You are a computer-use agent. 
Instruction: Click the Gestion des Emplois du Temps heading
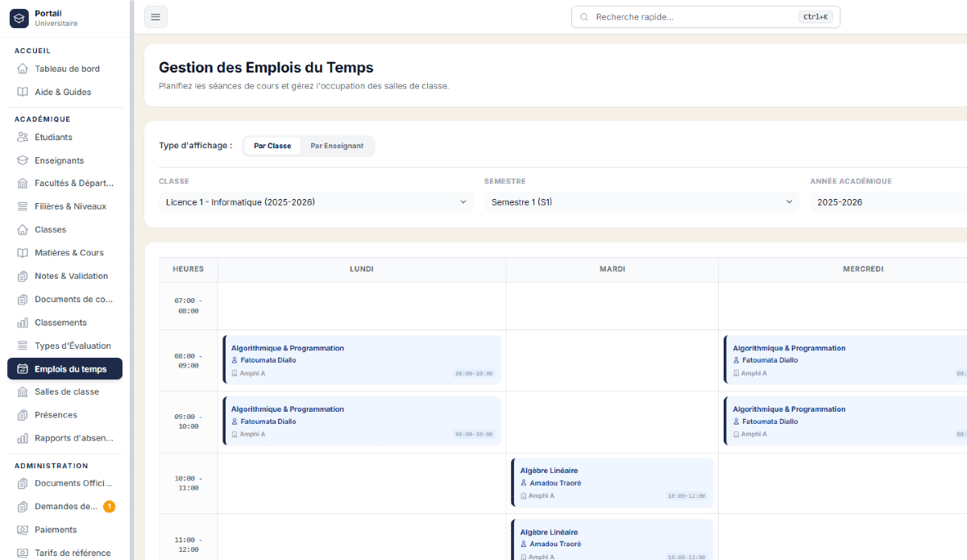click(266, 68)
